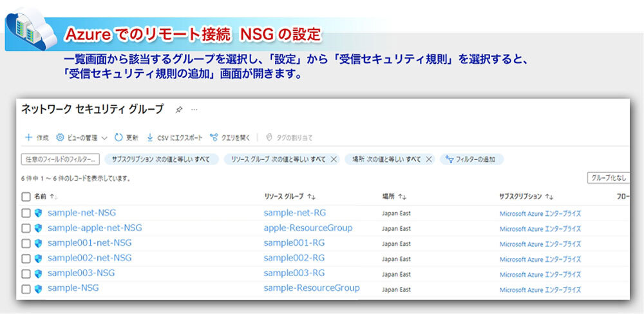644x314 pixels.
Task: Open the 場所 filter pill
Action: click(x=386, y=159)
